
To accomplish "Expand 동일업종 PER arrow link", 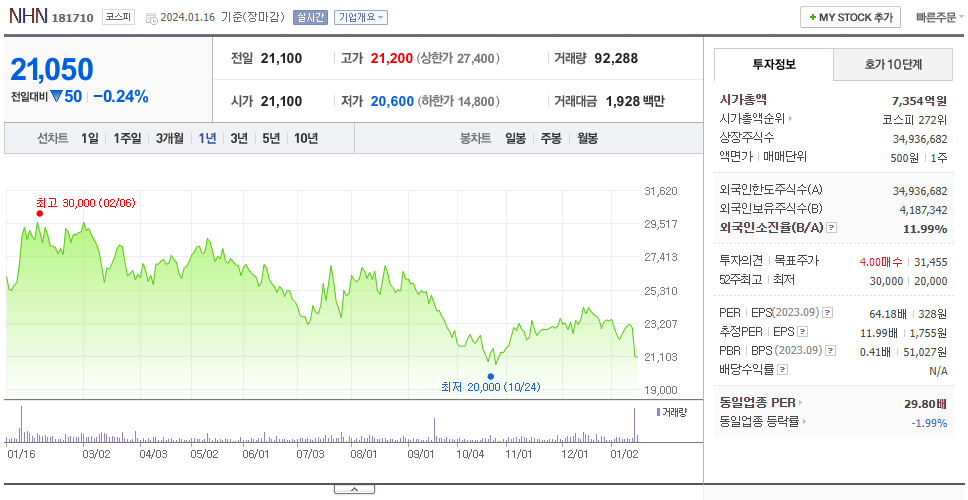I will click(800, 403).
